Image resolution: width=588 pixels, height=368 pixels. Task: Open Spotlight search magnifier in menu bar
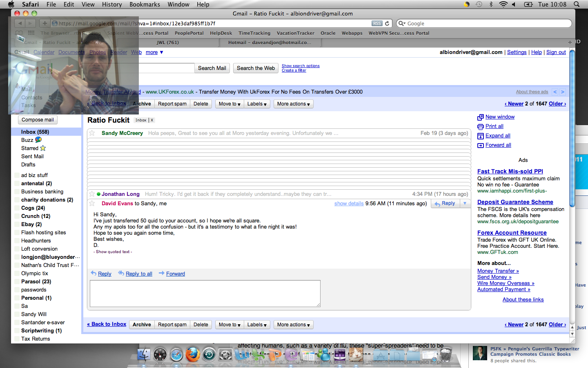point(577,4)
